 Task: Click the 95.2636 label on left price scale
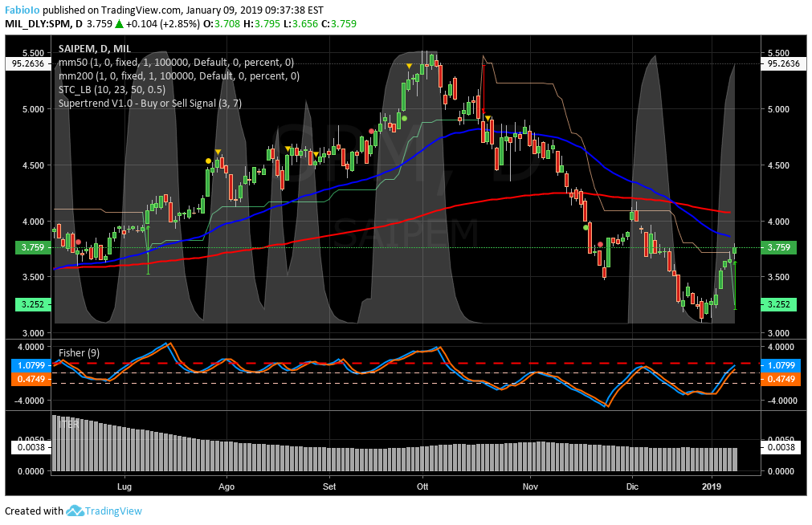point(28,63)
